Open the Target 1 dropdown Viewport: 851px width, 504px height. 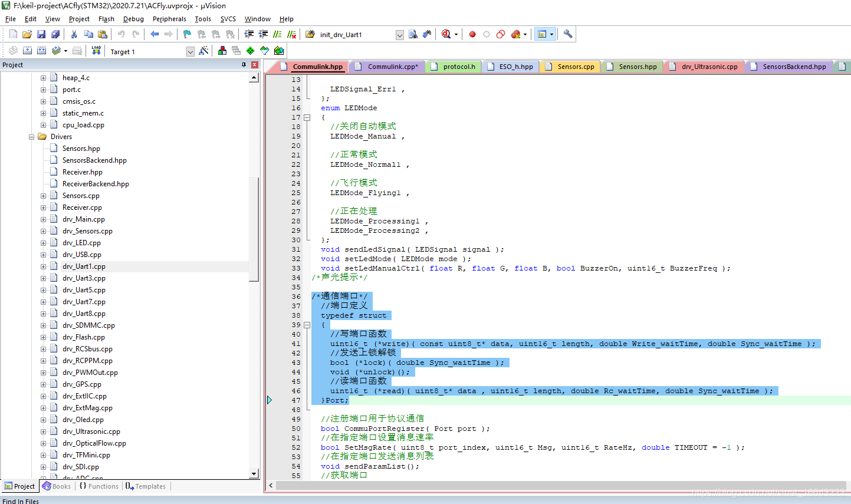point(190,52)
